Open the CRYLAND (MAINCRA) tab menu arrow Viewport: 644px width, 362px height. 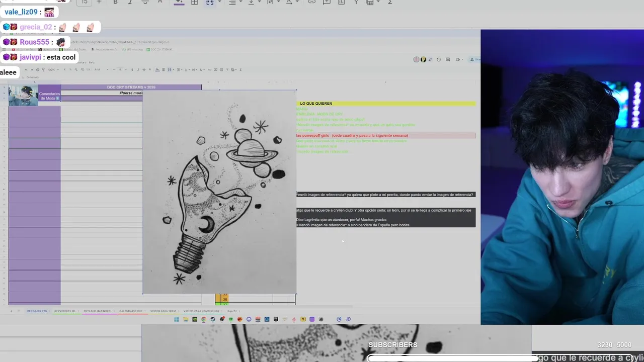(114, 311)
